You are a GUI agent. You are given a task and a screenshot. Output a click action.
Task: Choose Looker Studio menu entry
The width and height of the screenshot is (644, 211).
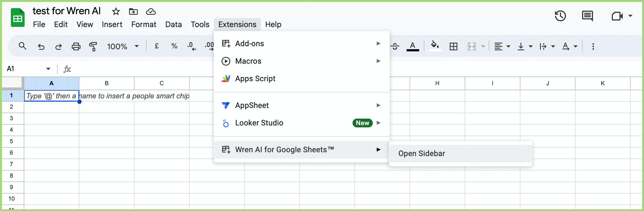302,123
